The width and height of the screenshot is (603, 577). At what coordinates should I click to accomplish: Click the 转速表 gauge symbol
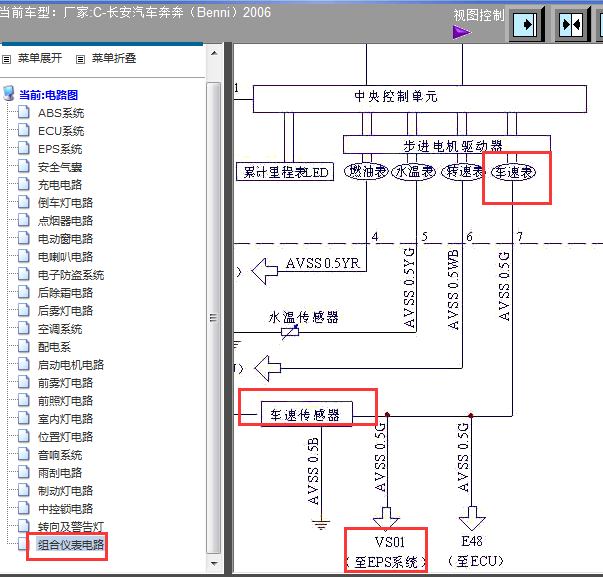point(464,171)
